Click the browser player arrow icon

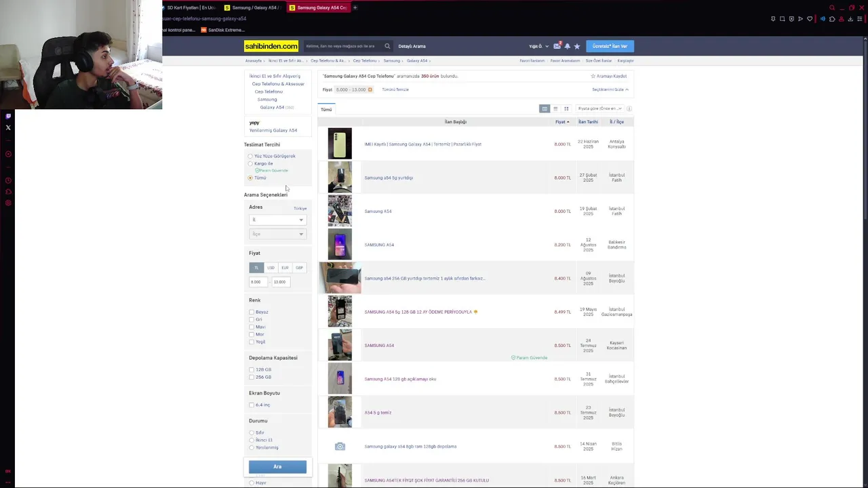[800, 19]
